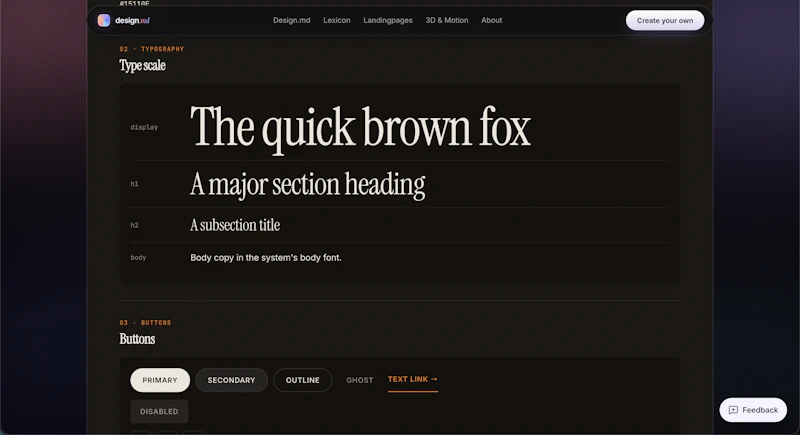Select 'A major section heading' text
800x435 pixels.
click(x=307, y=185)
